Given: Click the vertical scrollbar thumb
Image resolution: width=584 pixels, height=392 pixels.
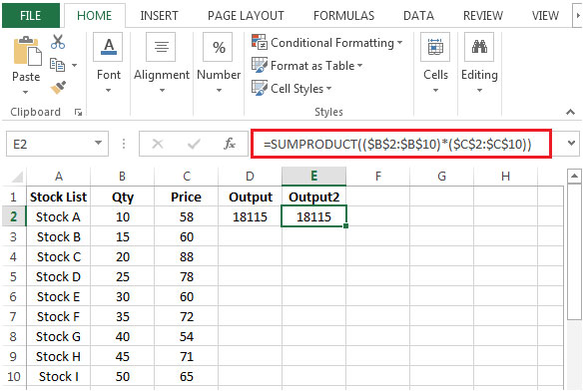Looking at the screenshot, I should point(574,251).
